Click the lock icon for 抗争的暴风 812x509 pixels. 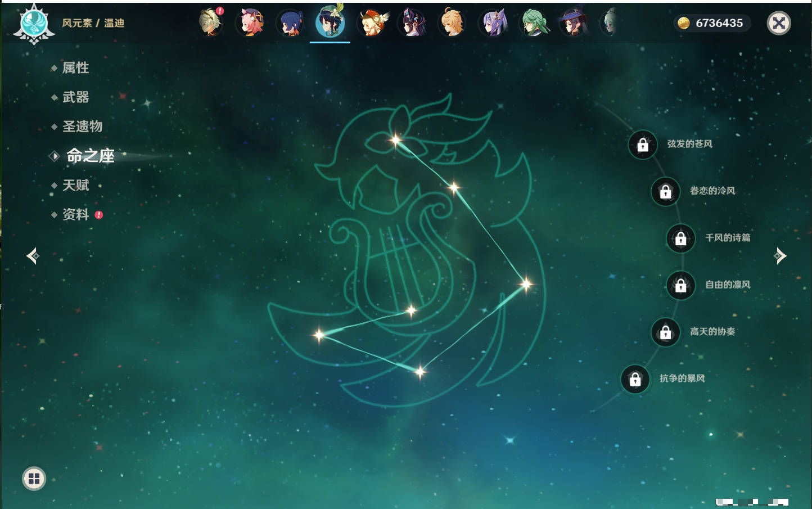[x=635, y=379]
